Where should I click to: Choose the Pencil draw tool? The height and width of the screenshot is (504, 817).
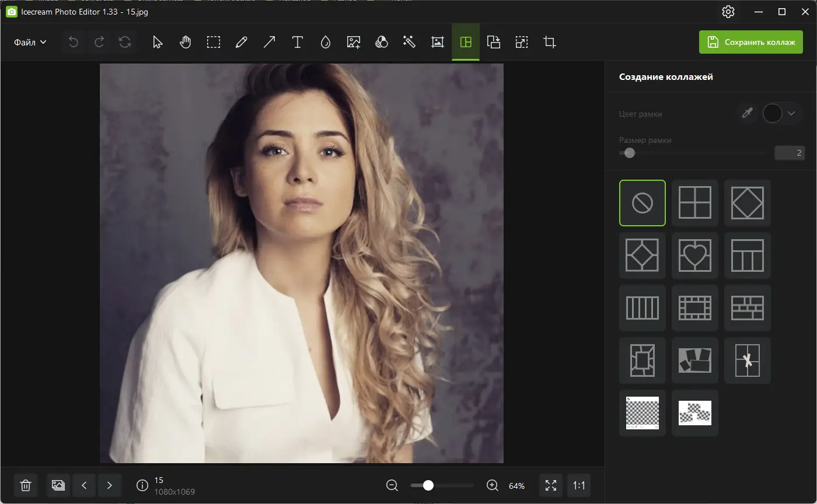click(241, 42)
